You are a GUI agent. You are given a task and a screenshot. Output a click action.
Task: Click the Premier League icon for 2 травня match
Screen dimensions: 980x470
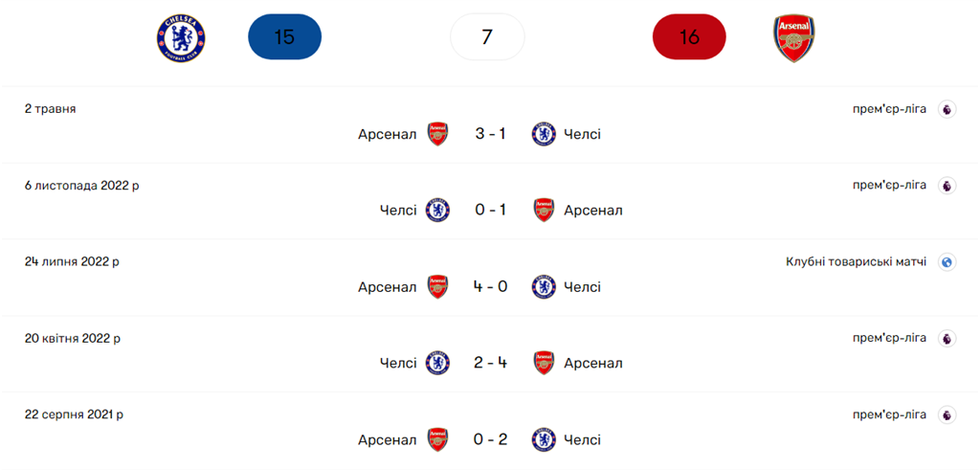[x=947, y=109]
